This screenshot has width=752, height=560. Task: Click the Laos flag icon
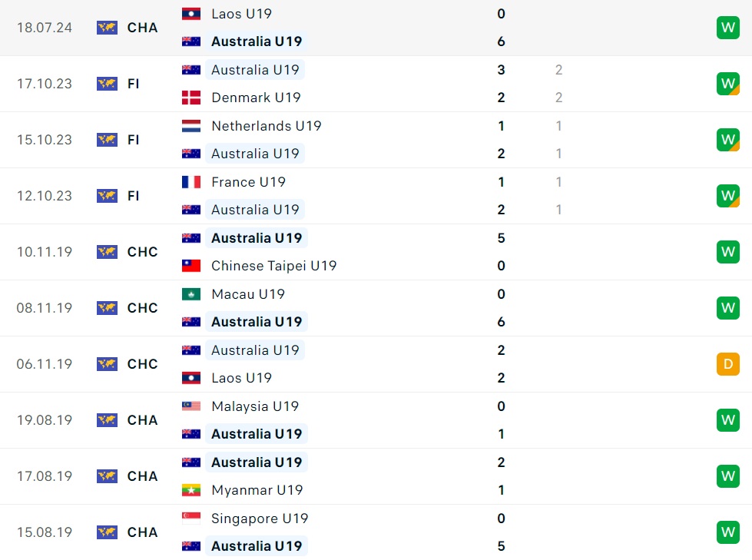(x=190, y=13)
